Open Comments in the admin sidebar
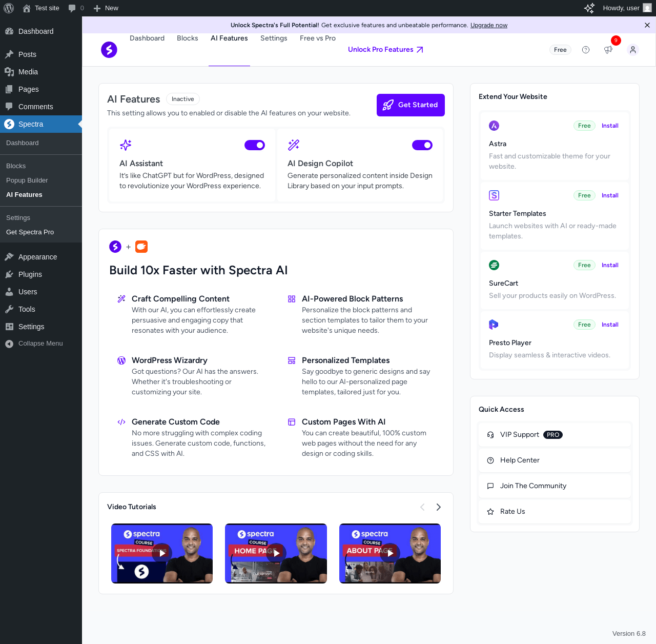Image resolution: width=656 pixels, height=644 pixels. pyautogui.click(x=41, y=107)
